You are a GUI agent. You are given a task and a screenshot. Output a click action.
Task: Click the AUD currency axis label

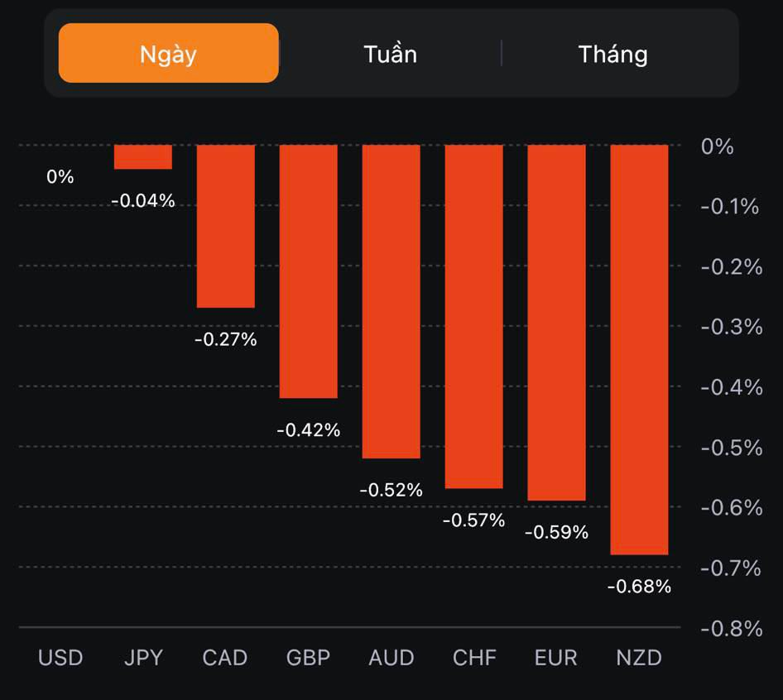point(391,658)
